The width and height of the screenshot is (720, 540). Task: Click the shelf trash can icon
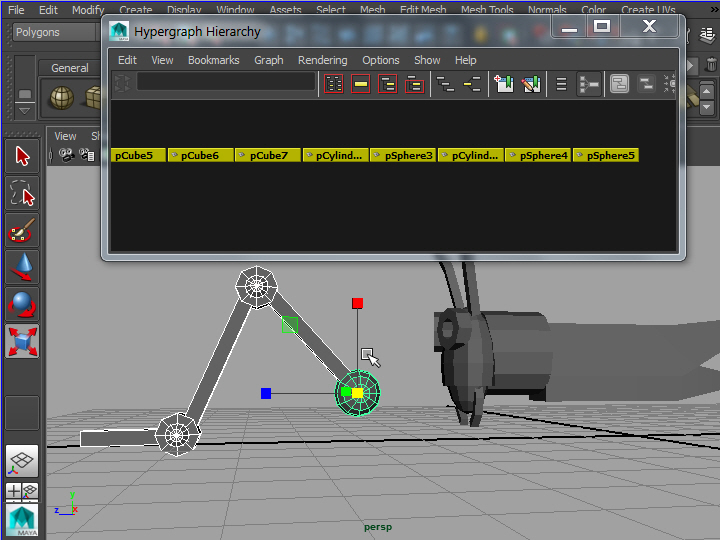coord(711,65)
